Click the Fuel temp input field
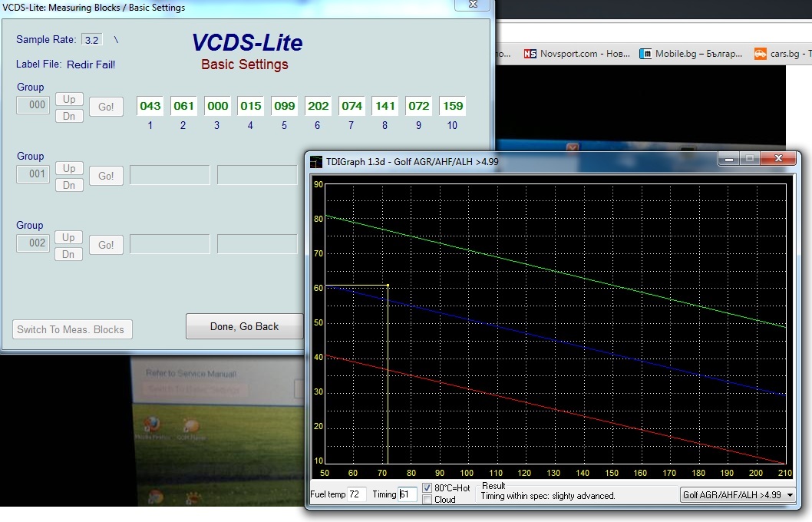812x522 pixels. click(x=357, y=494)
